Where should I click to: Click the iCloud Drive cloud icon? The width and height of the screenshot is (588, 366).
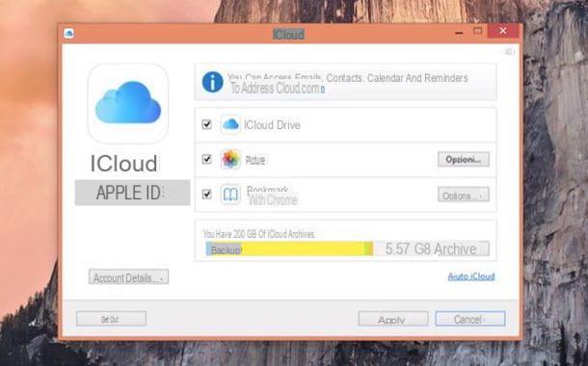(x=230, y=125)
